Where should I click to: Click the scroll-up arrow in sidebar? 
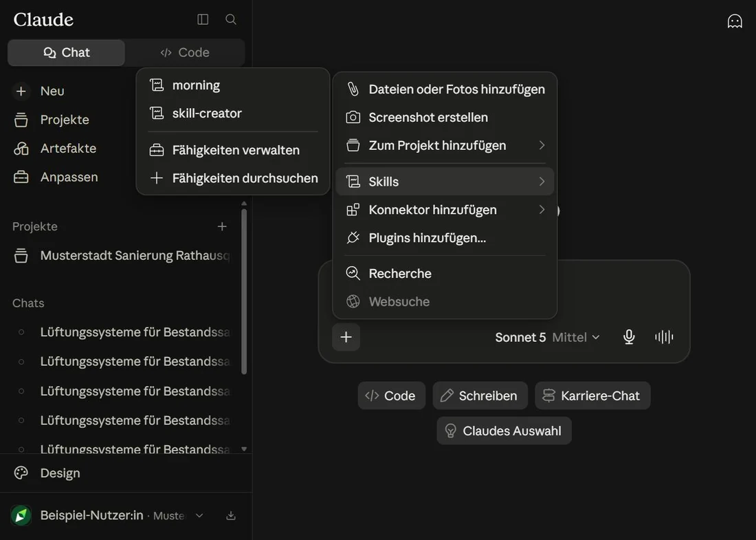coord(244,204)
